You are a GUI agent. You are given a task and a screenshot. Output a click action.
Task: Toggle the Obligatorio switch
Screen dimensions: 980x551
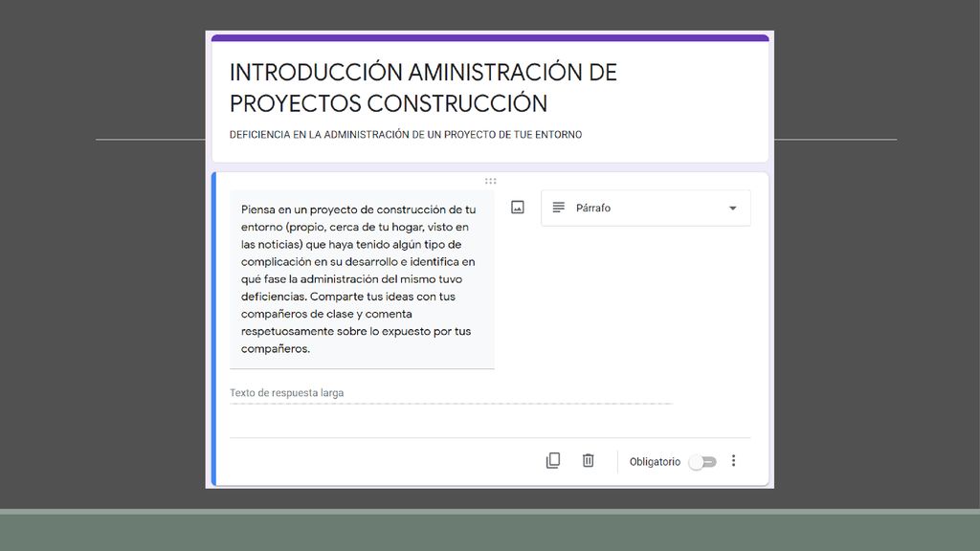(x=702, y=462)
